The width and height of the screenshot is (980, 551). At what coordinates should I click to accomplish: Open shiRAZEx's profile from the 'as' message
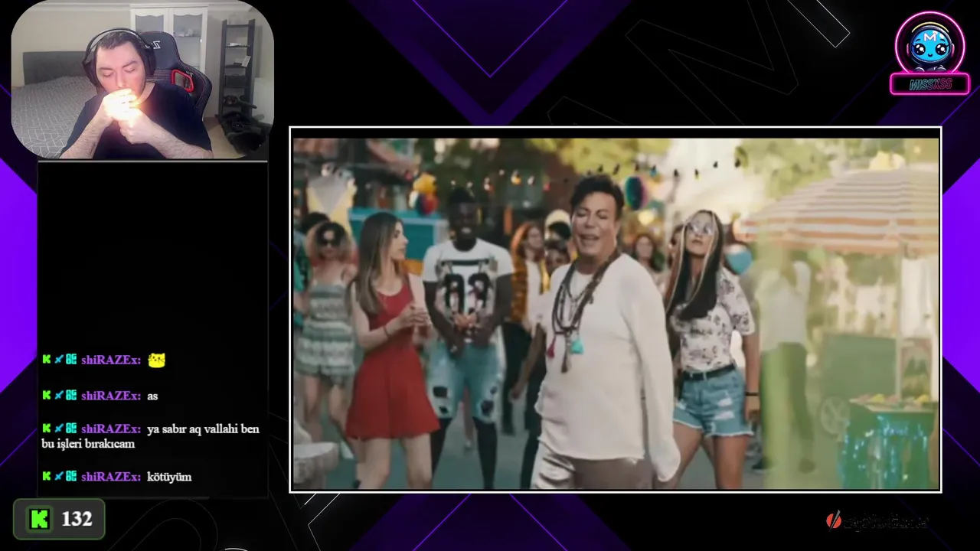click(111, 396)
